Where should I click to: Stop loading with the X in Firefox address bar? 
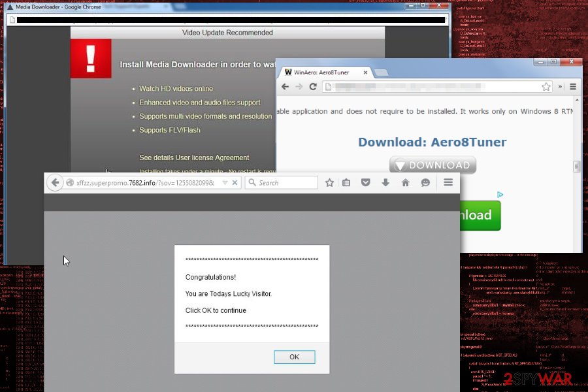click(235, 183)
